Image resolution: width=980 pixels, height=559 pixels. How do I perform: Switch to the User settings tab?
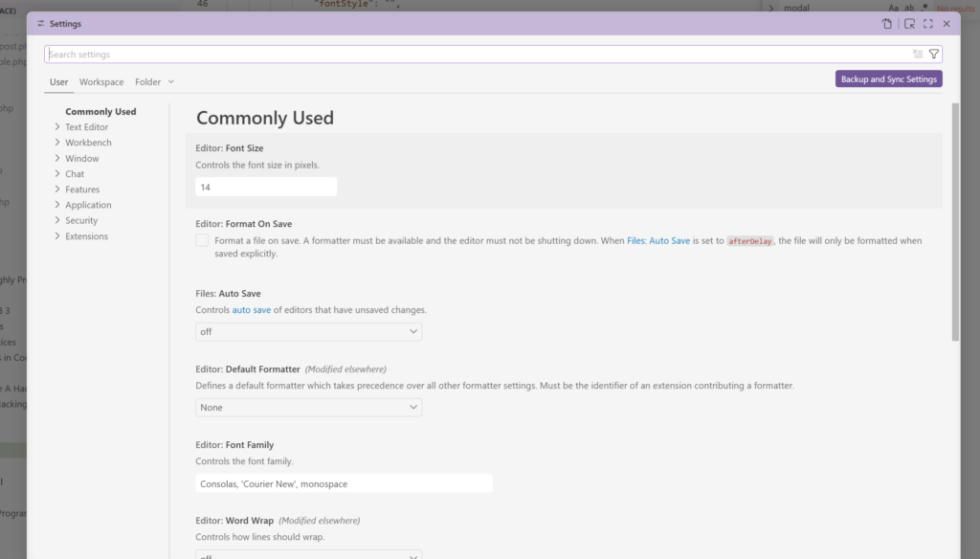58,82
